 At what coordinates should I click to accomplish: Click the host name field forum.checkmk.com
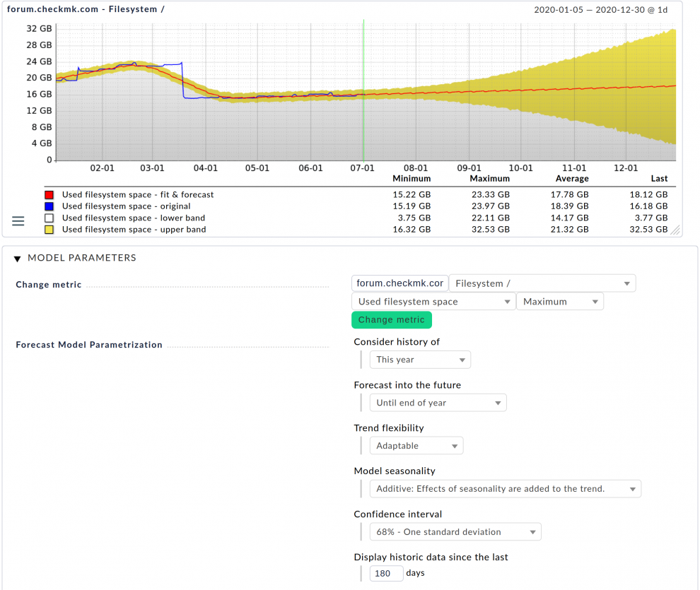[x=400, y=283]
